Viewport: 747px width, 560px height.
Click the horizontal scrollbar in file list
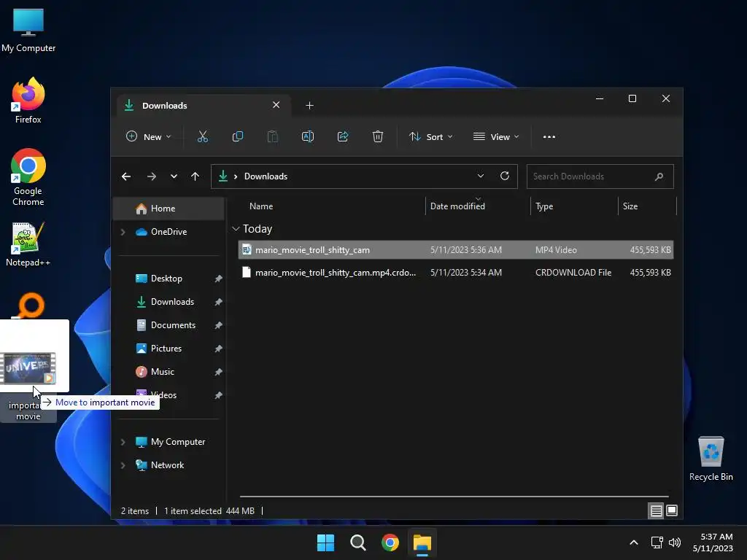[x=454, y=497]
